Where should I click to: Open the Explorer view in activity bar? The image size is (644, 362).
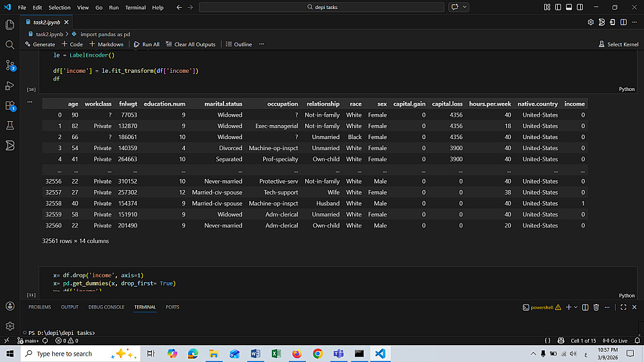coord(10,24)
